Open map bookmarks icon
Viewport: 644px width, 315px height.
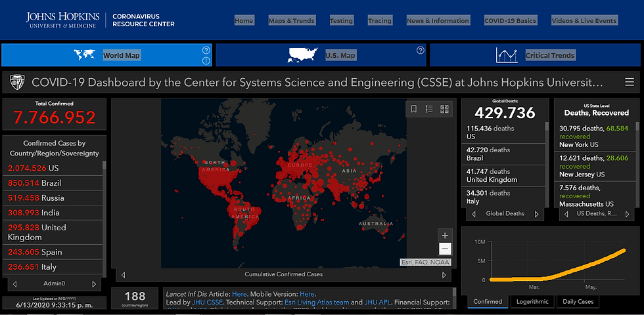[414, 109]
